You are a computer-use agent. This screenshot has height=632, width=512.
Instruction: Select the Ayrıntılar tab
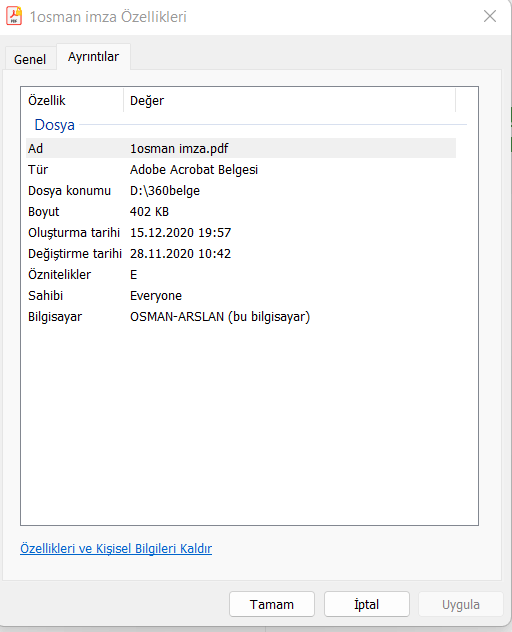94,57
